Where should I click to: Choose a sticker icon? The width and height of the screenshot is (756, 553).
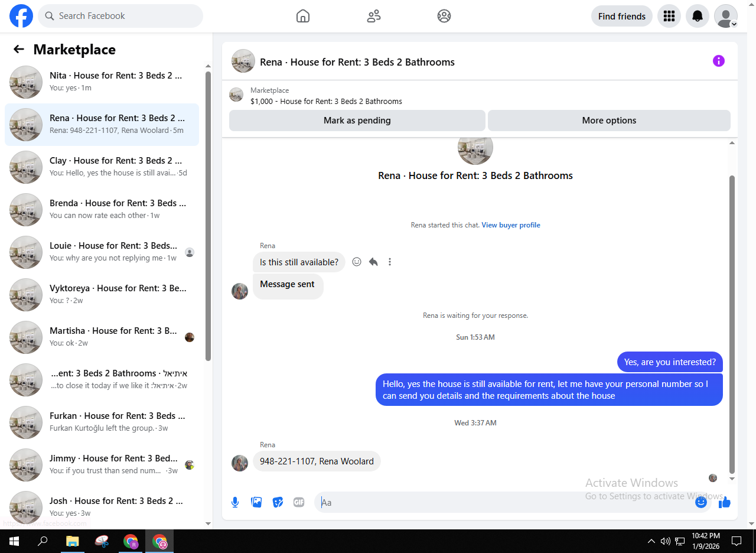[278, 502]
